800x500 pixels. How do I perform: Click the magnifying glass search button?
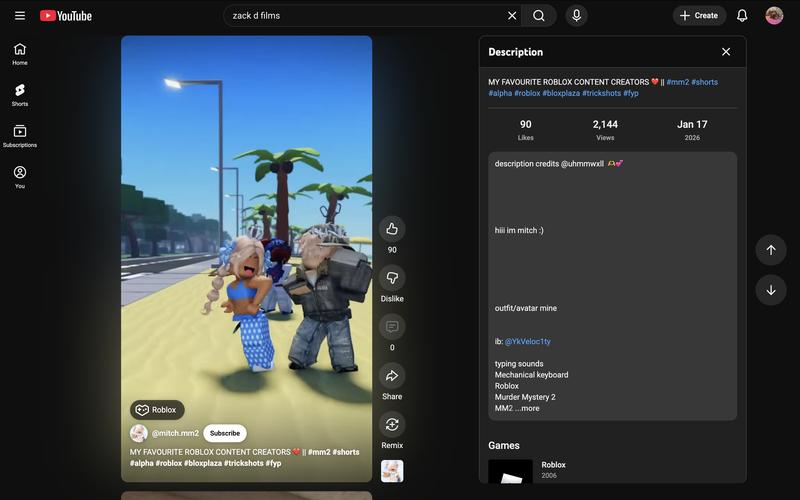click(x=539, y=16)
